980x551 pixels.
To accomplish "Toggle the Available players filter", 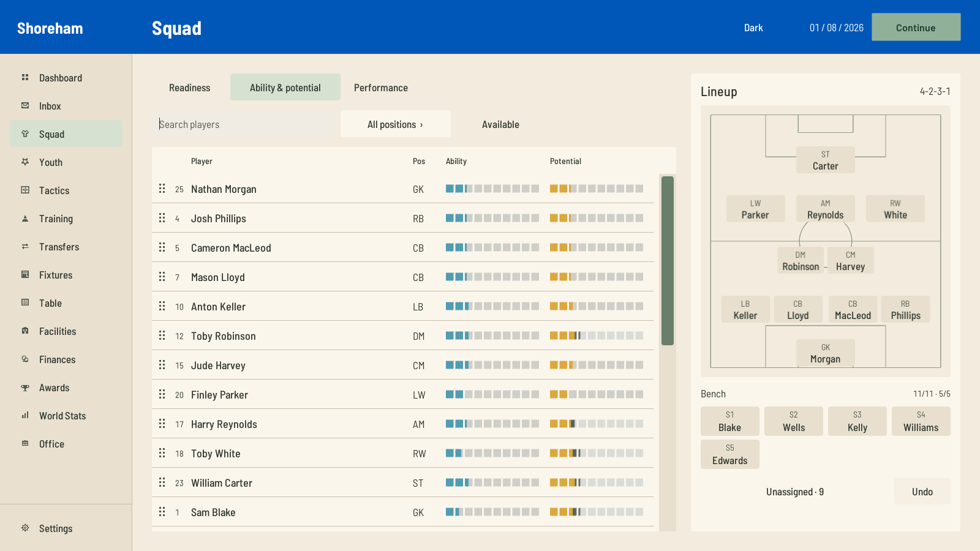I will pos(500,124).
